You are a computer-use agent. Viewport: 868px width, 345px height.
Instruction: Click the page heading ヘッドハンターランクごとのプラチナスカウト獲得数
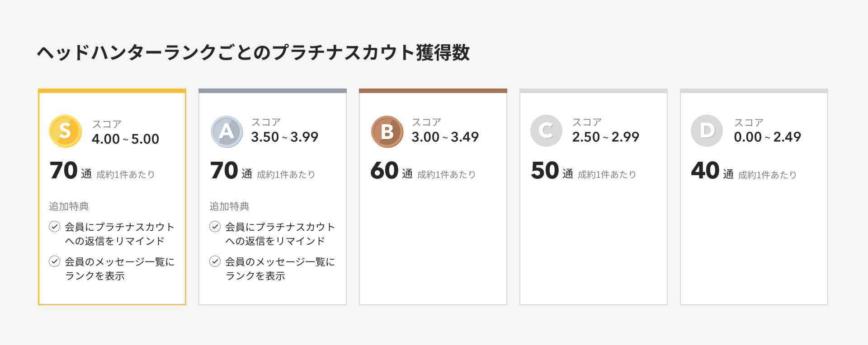coord(253,53)
